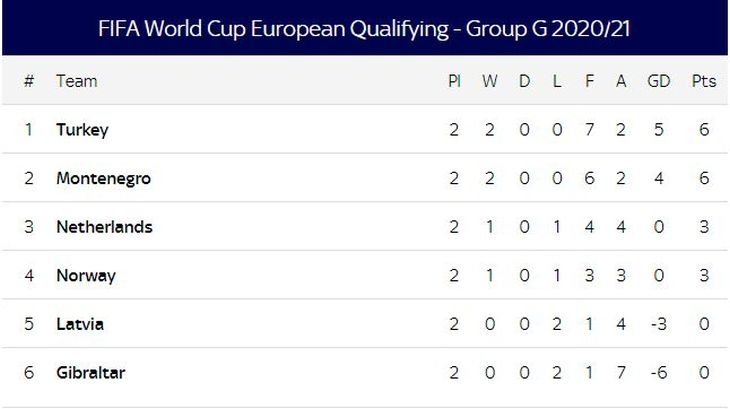Click Turkey's points value of 6
The height and width of the screenshot is (409, 730).
(x=705, y=130)
